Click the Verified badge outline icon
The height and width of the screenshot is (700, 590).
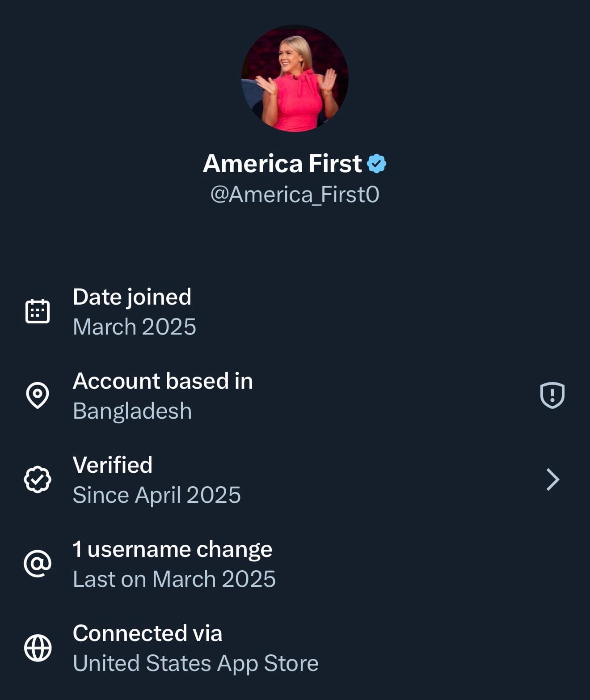[38, 479]
